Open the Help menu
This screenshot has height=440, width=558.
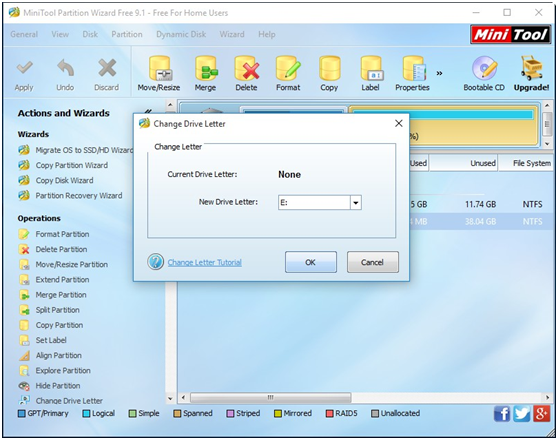[267, 35]
